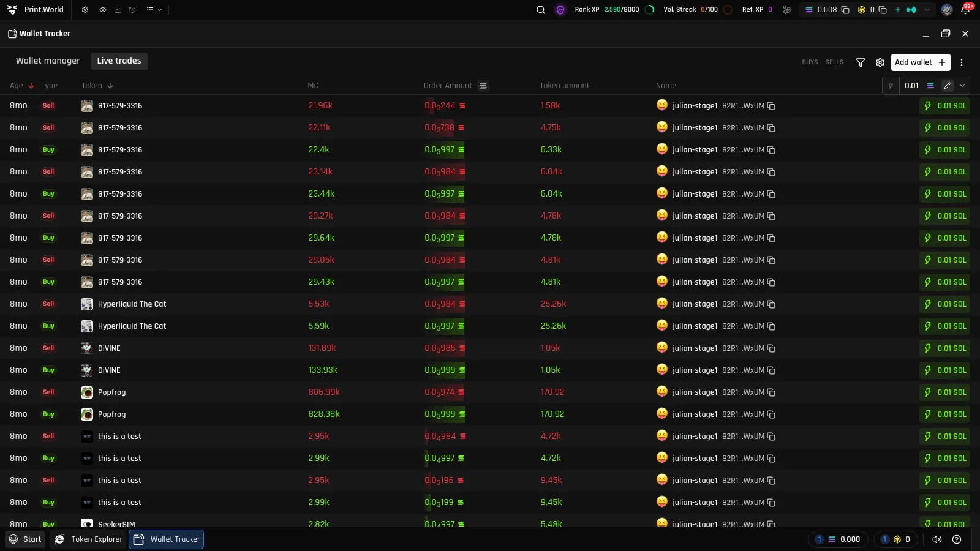Viewport: 980px width, 551px height.
Task: Click the Buy badge on the 29.43k row
Action: (48, 282)
